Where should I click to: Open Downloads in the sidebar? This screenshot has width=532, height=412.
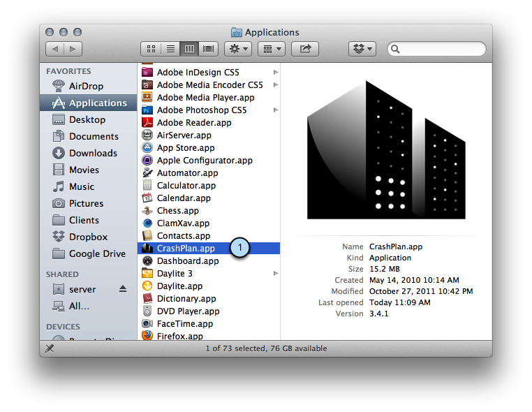coord(88,153)
